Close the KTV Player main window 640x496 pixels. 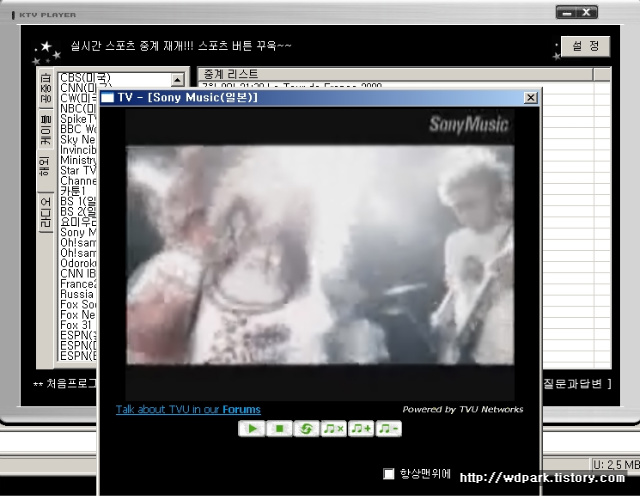pyautogui.click(x=587, y=13)
